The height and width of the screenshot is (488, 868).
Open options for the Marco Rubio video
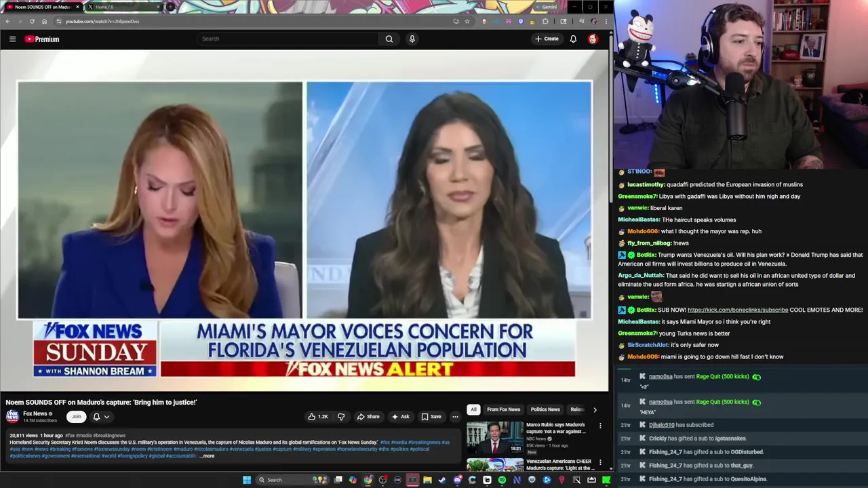[x=600, y=426]
